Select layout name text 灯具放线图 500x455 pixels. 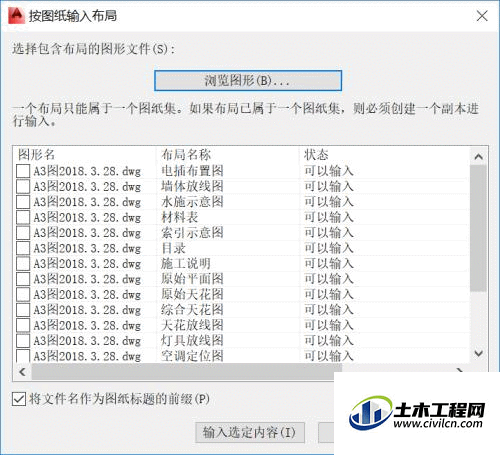tap(192, 341)
